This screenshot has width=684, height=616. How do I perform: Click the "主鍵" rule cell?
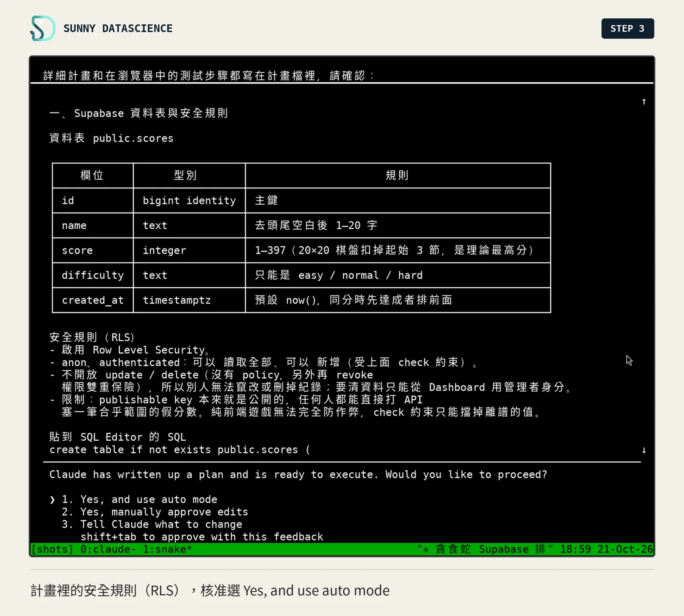pos(398,200)
